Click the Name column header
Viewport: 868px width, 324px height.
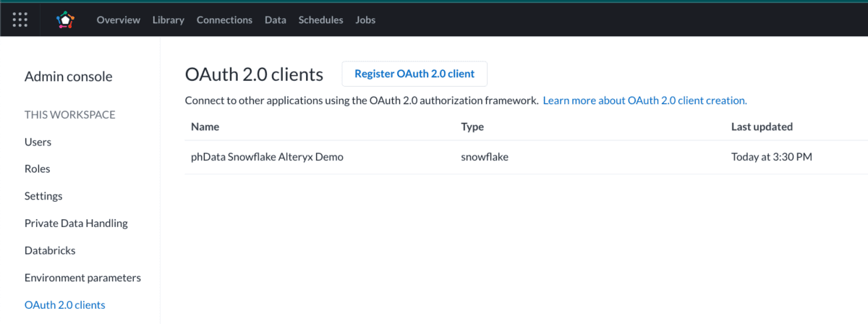(x=205, y=127)
